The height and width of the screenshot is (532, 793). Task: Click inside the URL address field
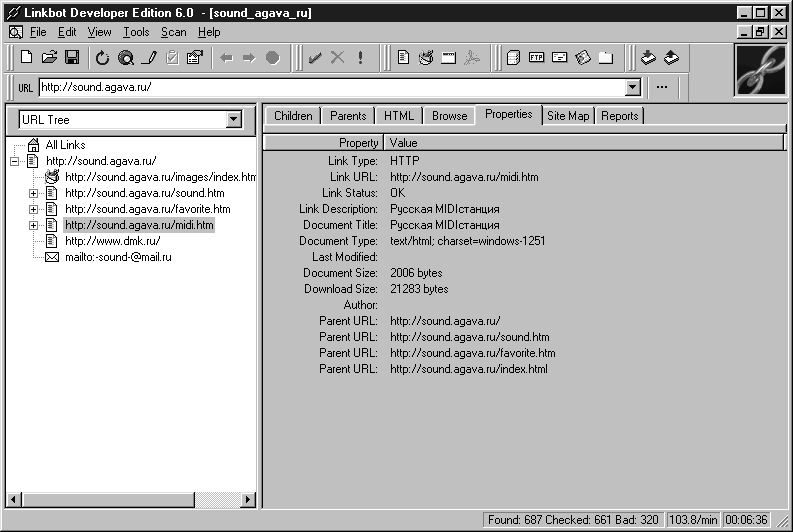(332, 87)
